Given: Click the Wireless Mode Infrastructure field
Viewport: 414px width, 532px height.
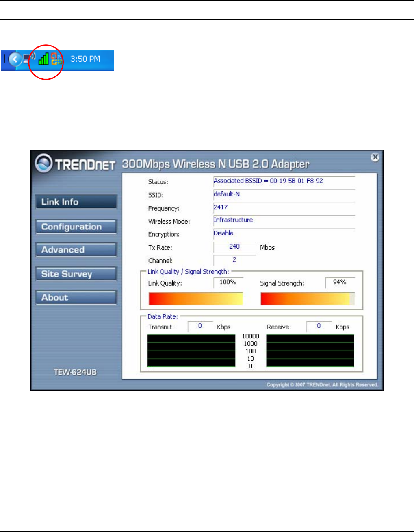Looking at the screenshot, I should coord(284,220).
